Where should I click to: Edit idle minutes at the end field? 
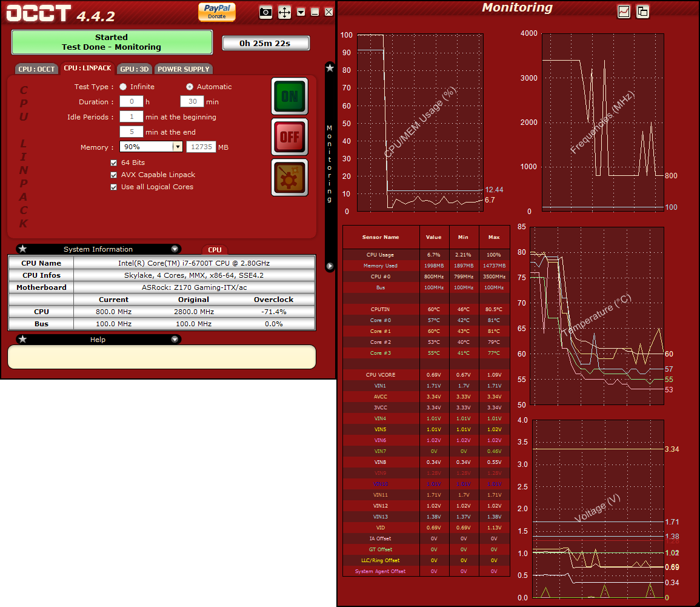[x=132, y=132]
